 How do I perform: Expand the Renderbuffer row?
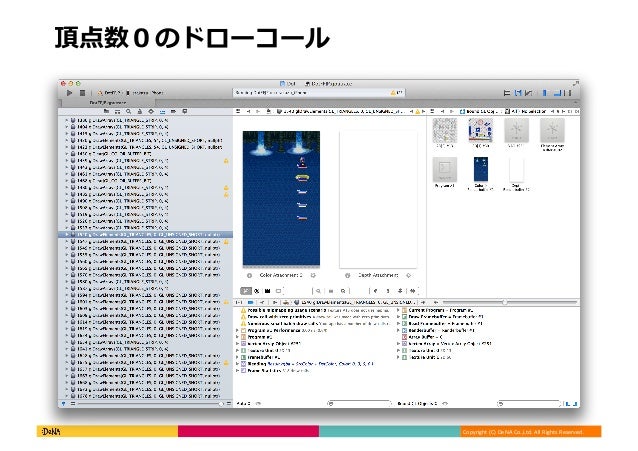point(398,331)
